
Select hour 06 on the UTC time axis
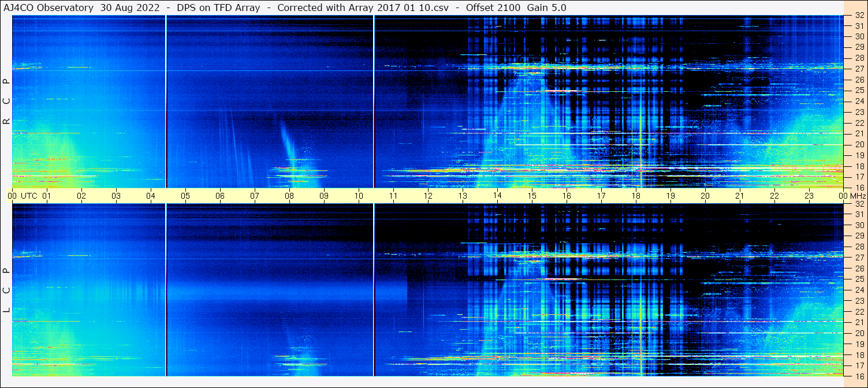click(x=220, y=196)
